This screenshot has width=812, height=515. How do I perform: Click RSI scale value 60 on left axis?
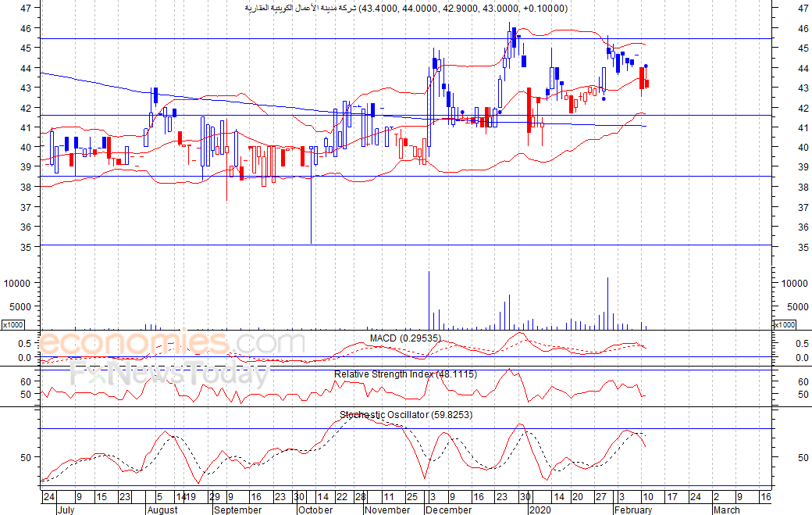(x=26, y=382)
